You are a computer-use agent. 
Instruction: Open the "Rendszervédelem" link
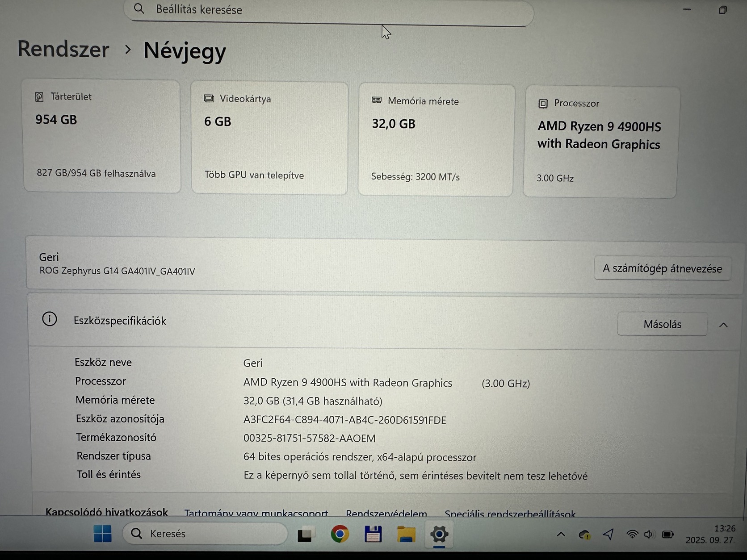pyautogui.click(x=386, y=514)
